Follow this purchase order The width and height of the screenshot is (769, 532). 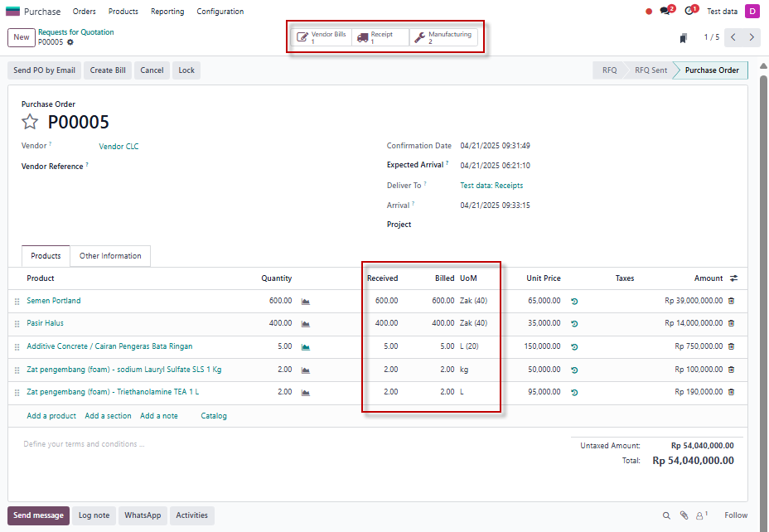pyautogui.click(x=736, y=515)
